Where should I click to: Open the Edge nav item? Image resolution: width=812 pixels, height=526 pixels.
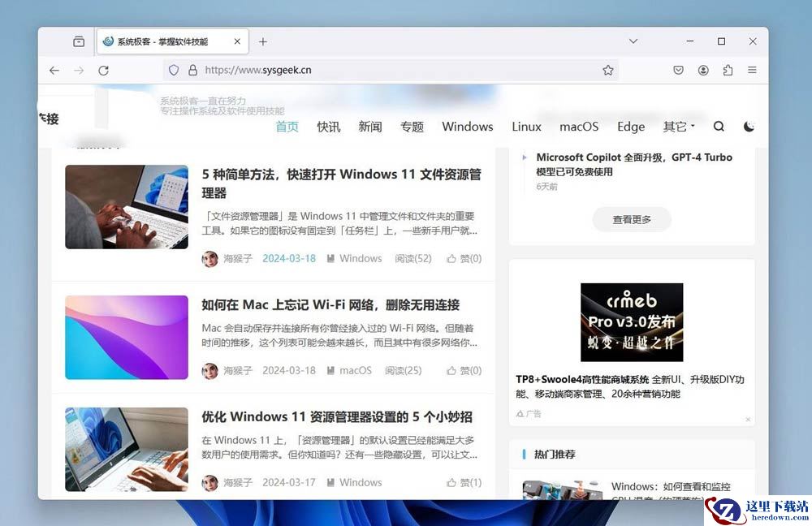coord(631,127)
